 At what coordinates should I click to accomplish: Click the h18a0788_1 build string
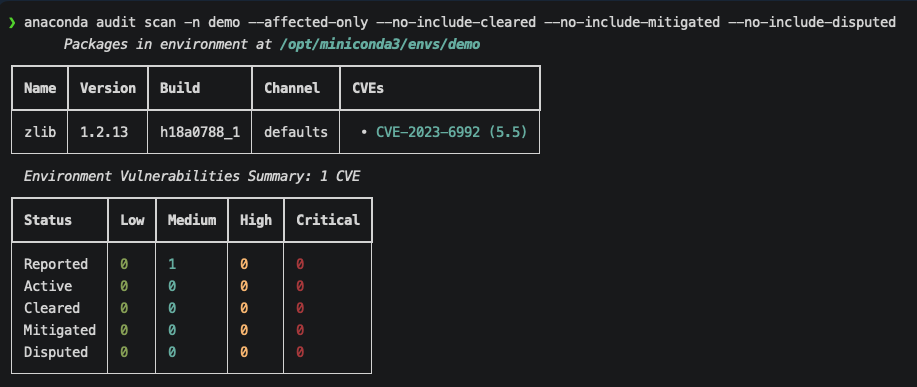[199, 132]
